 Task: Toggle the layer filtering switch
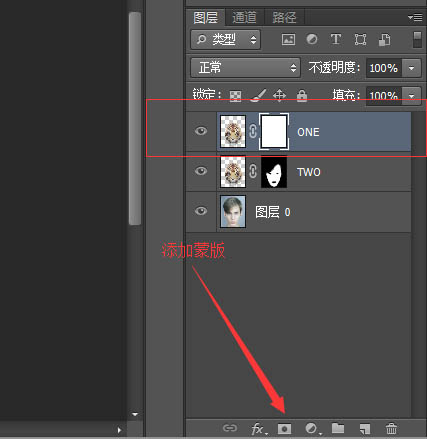417,39
